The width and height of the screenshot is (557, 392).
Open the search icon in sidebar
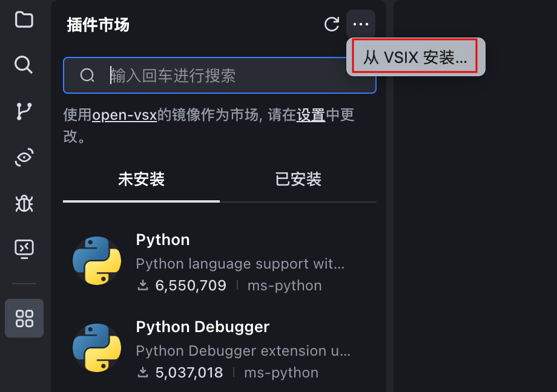24,64
